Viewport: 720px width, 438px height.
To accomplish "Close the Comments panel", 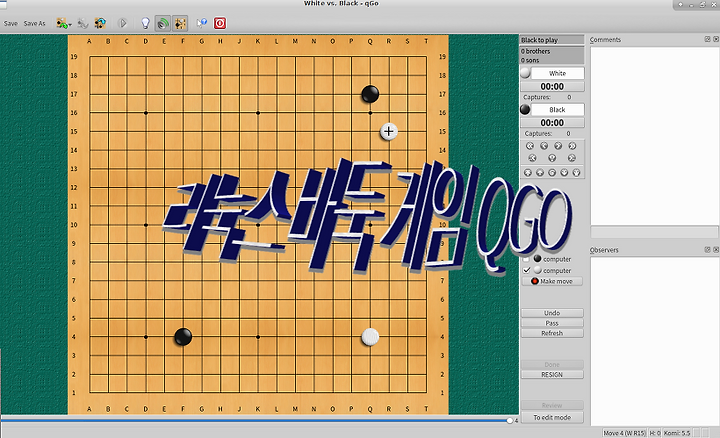I will [x=715, y=39].
